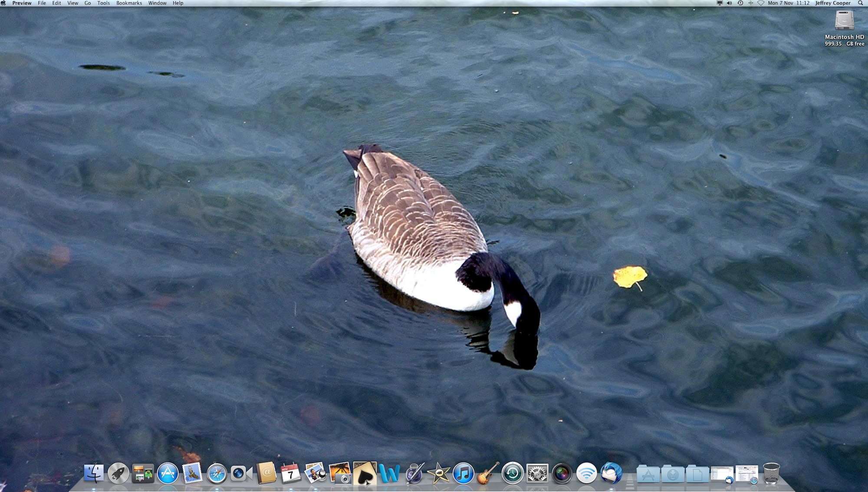Image resolution: width=868 pixels, height=492 pixels.
Task: Open Safari compass icon in Dock
Action: click(217, 473)
